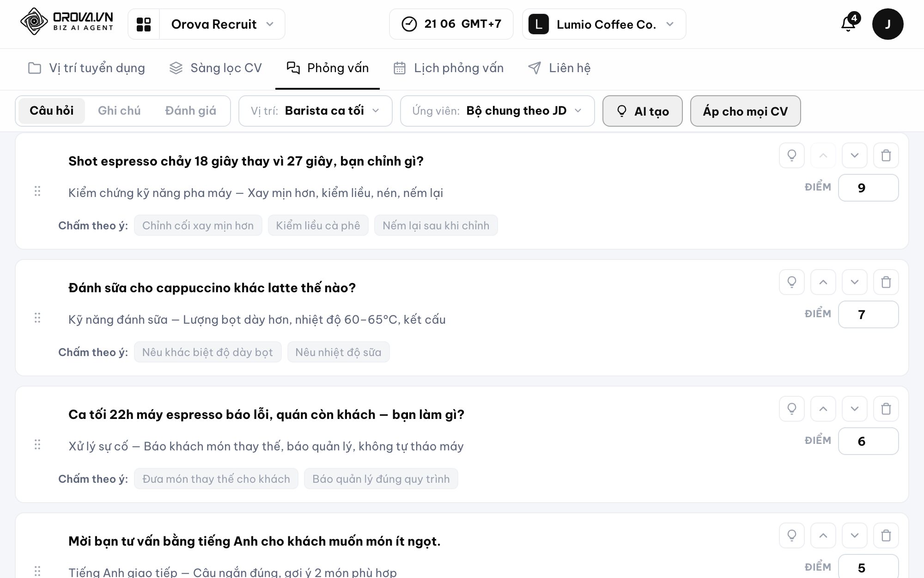Image resolution: width=924 pixels, height=578 pixels.
Task: Select the Phỏng vấn tab
Action: pos(328,68)
